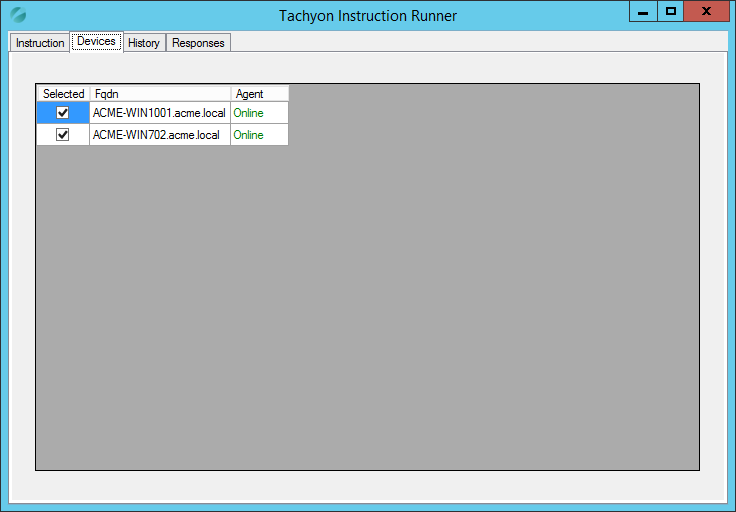Click the Tachyon app icon in title bar
The height and width of the screenshot is (512, 736).
18,15
